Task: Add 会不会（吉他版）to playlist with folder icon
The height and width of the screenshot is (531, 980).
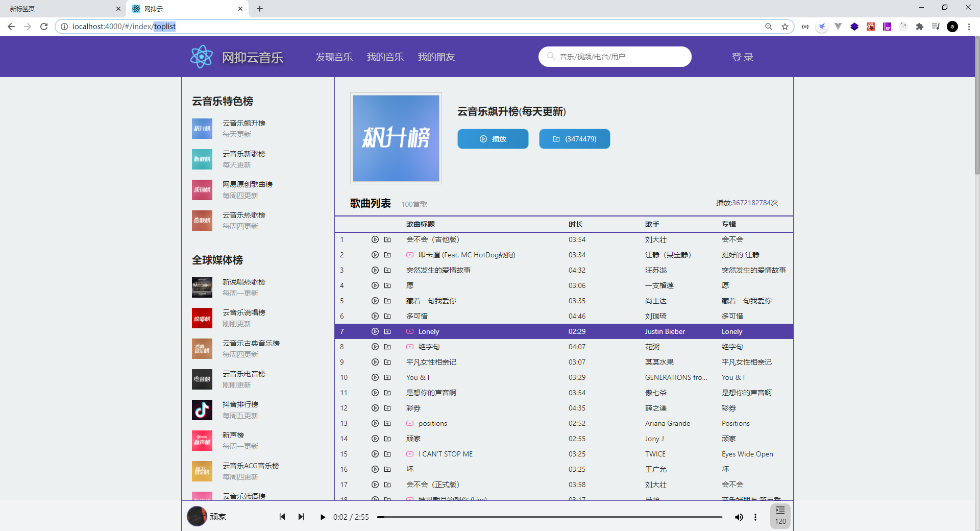Action: coord(387,239)
